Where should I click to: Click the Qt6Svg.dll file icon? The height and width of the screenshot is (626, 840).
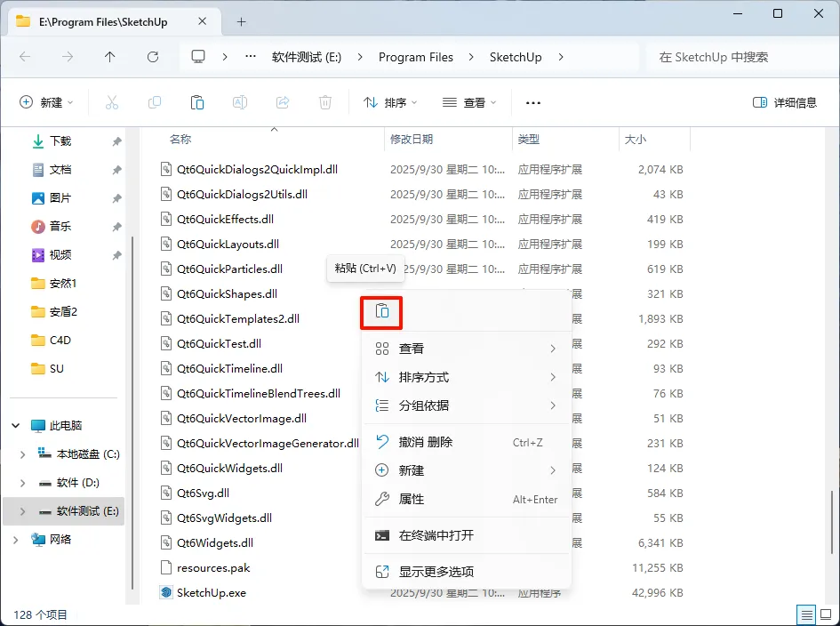[x=166, y=493]
